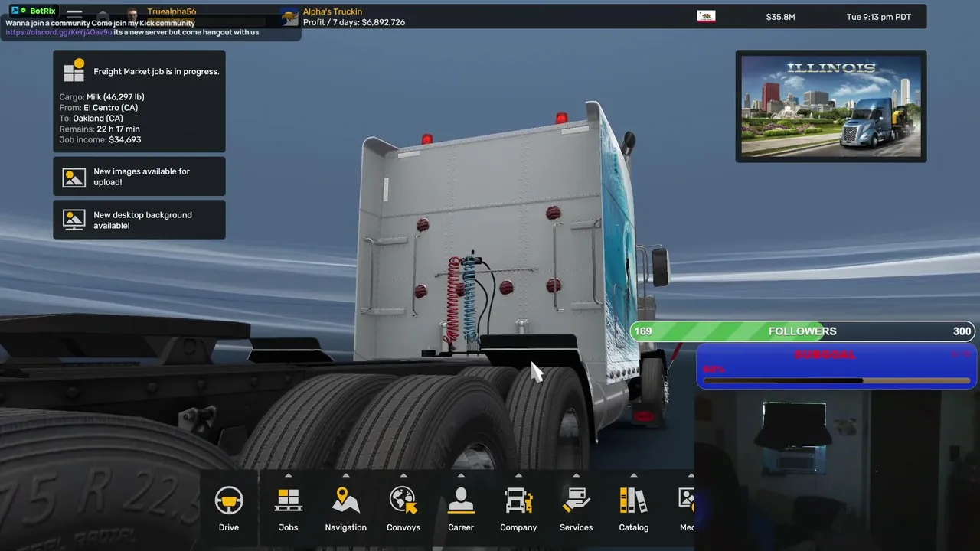The width and height of the screenshot is (980, 551).
Task: Select the Services hand-and-card icon
Action: 576,500
